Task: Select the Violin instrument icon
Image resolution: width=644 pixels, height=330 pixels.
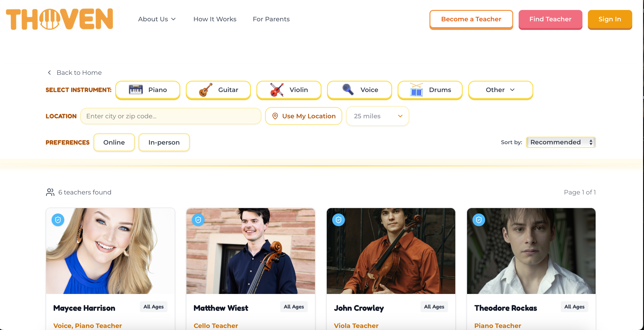Action: pos(277,90)
